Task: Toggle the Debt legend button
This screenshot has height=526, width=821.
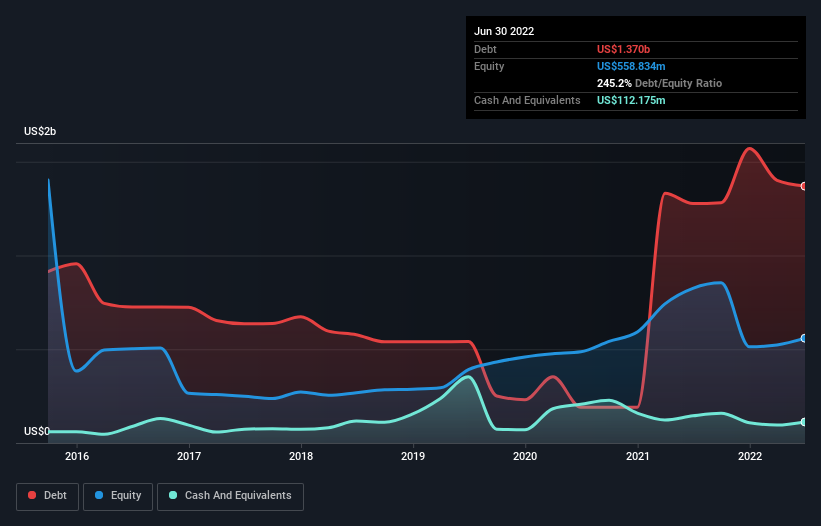Action: (47, 496)
